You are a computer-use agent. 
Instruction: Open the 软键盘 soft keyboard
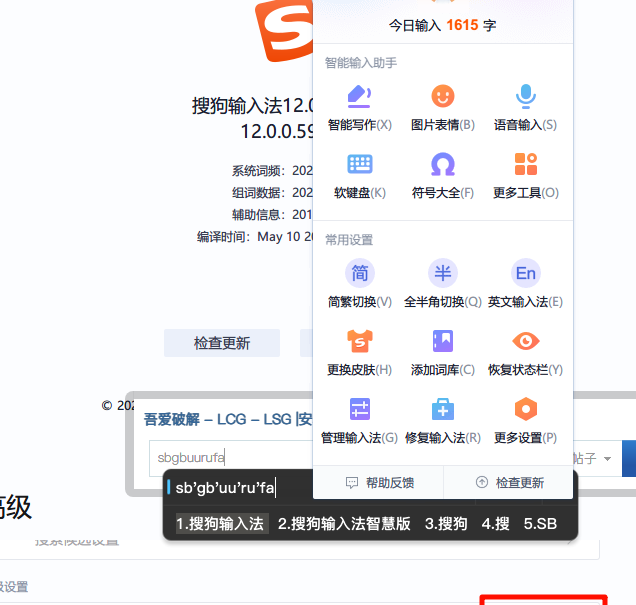pyautogui.click(x=359, y=176)
